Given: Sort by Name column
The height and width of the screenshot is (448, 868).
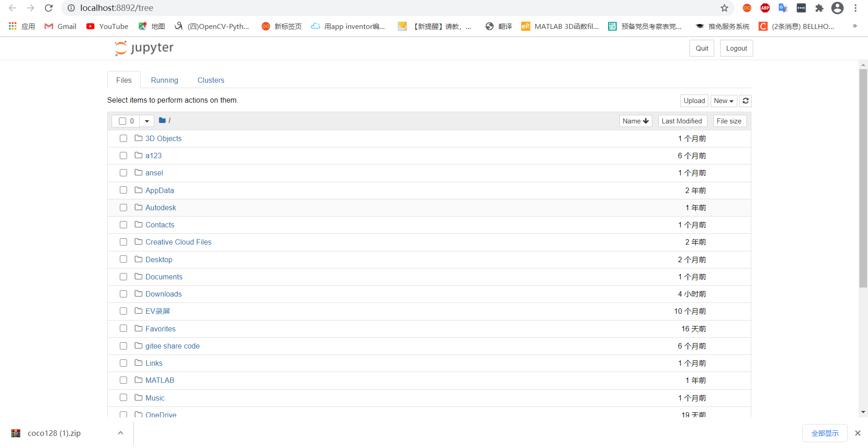Looking at the screenshot, I should [636, 121].
